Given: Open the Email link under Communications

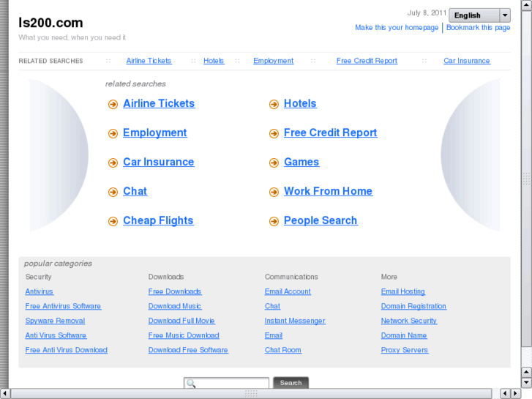Looking at the screenshot, I should [274, 335].
